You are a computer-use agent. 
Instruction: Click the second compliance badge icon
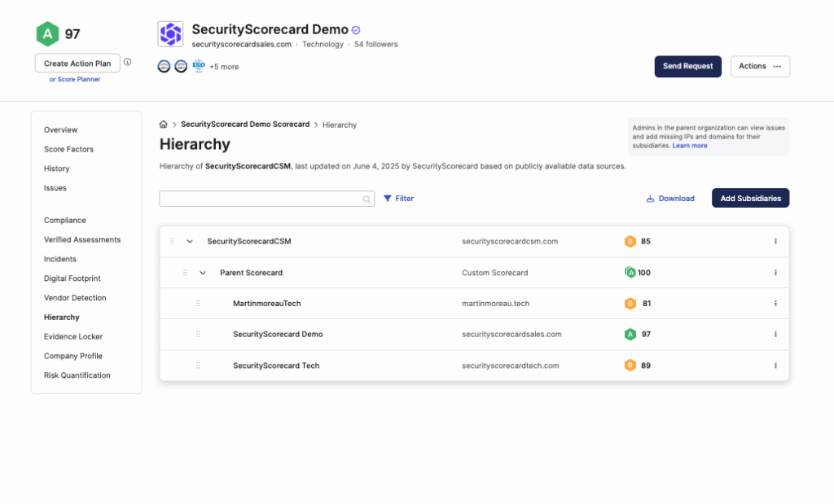tap(181, 67)
